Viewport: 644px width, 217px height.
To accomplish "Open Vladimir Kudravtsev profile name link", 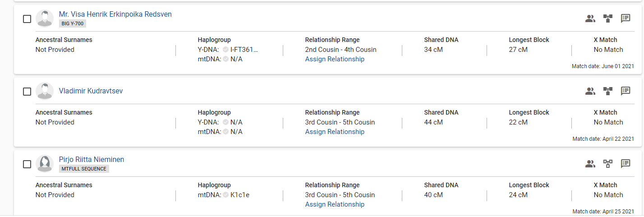I will [x=91, y=91].
